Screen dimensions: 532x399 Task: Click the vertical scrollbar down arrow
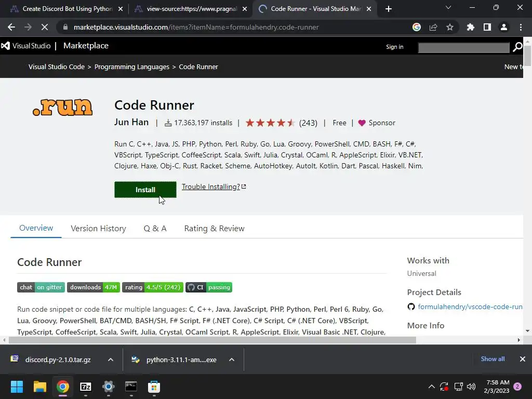[527, 331]
